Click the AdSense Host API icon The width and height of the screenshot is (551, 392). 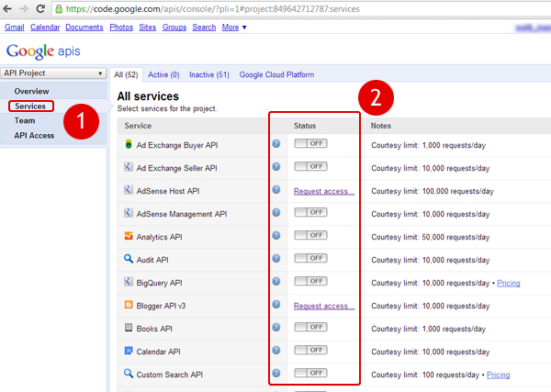pyautogui.click(x=129, y=190)
